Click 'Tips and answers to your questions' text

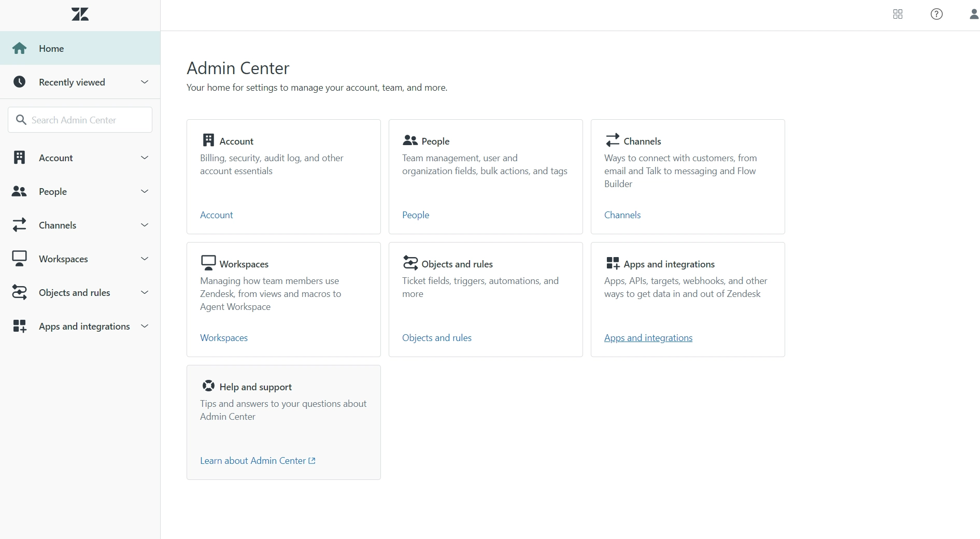[x=283, y=410]
